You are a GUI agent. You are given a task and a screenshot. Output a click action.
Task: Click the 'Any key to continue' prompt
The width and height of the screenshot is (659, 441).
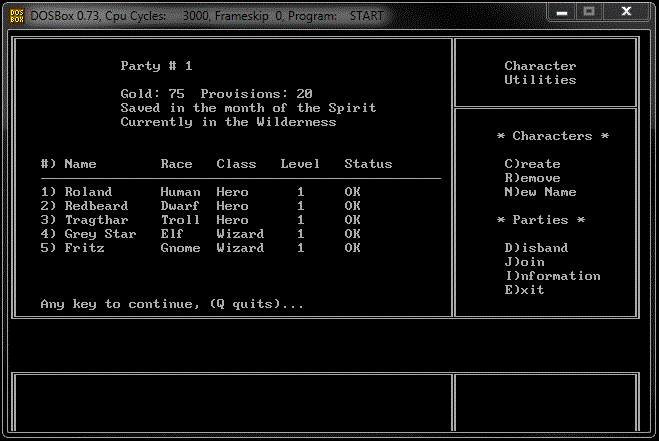[x=172, y=304]
